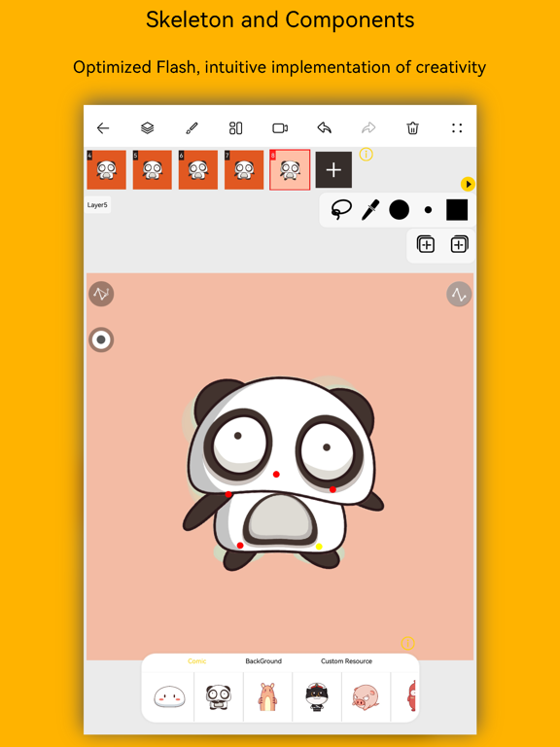The width and height of the screenshot is (560, 747).
Task: Switch to the Comic tab
Action: (196, 661)
